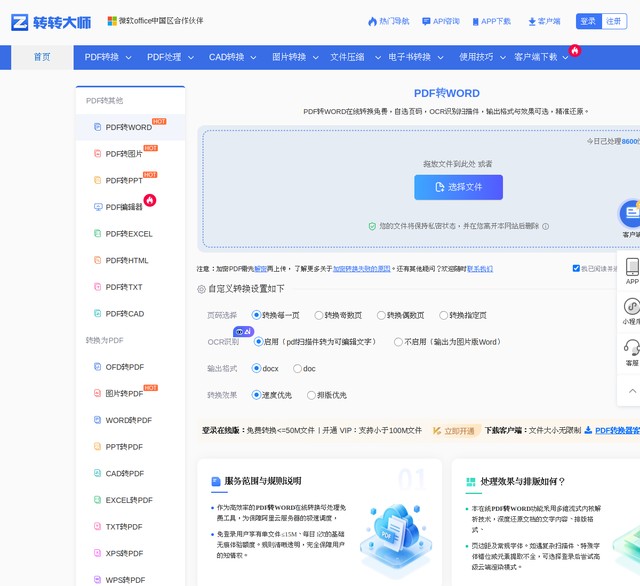640x586 pixels.
Task: Click the PPT转PDF sidebar icon
Action: (x=98, y=446)
